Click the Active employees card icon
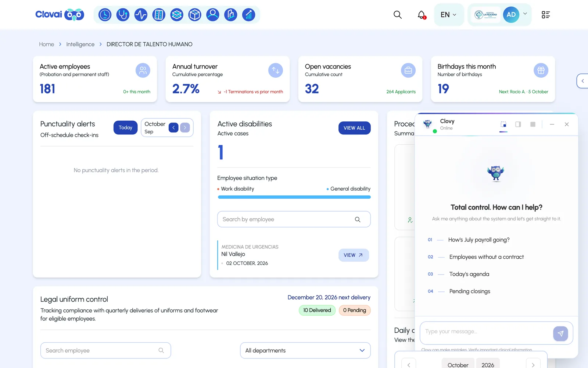Screen dimensions: 588x368 (x=143, y=70)
